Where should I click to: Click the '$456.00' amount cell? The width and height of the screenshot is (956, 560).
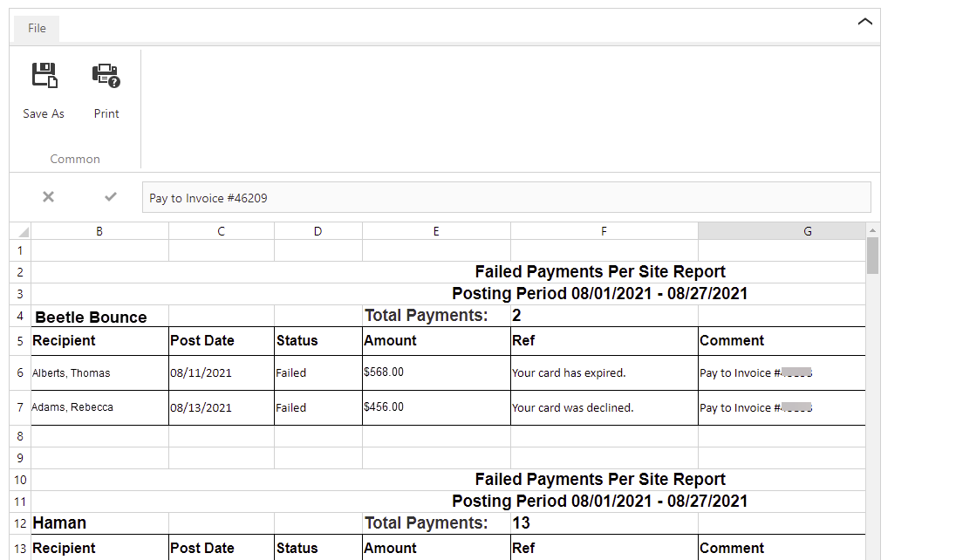[x=436, y=407]
